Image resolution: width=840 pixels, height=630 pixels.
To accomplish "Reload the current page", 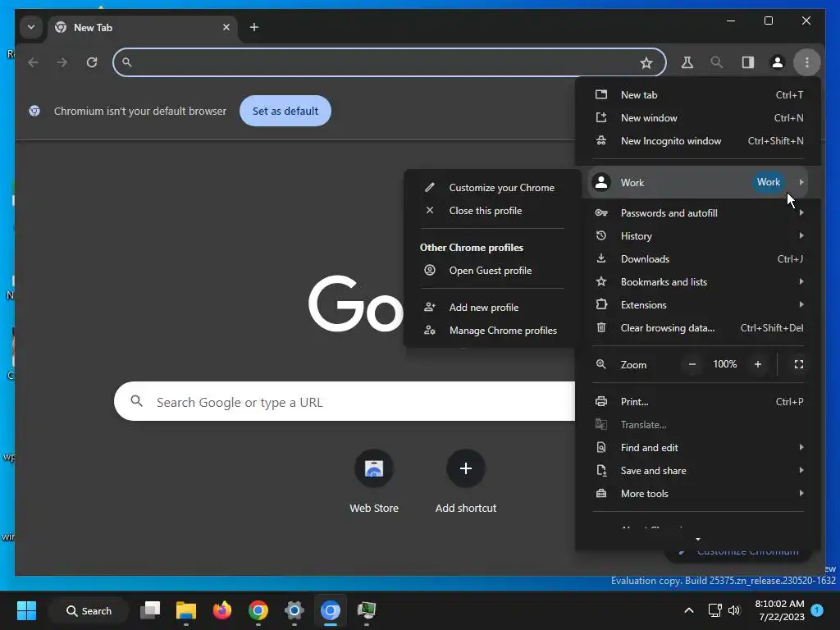I will pyautogui.click(x=92, y=62).
